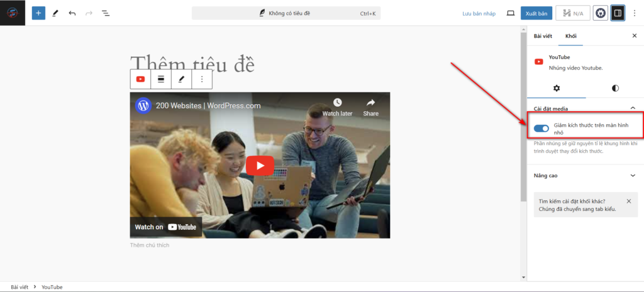The width and height of the screenshot is (644, 292).
Task: Click the blue block inserter plus button
Action: pyautogui.click(x=38, y=13)
